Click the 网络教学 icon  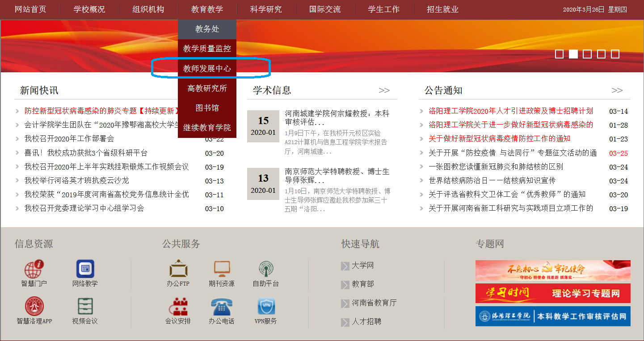[x=85, y=269]
